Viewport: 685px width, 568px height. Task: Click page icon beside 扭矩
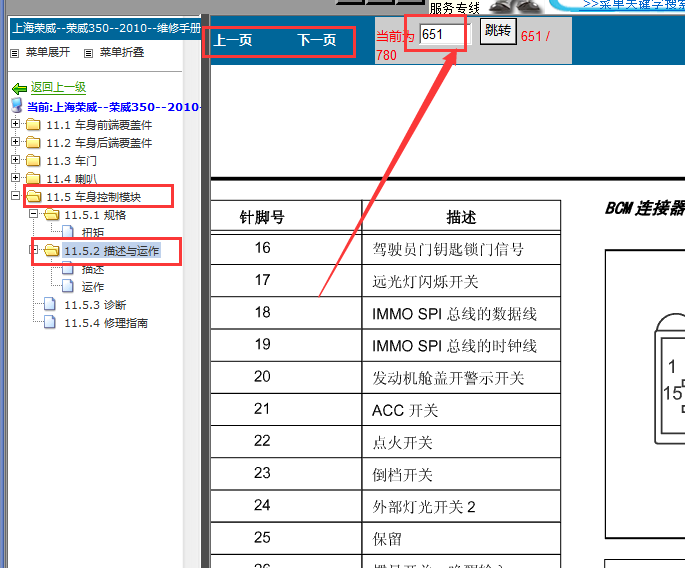[68, 232]
